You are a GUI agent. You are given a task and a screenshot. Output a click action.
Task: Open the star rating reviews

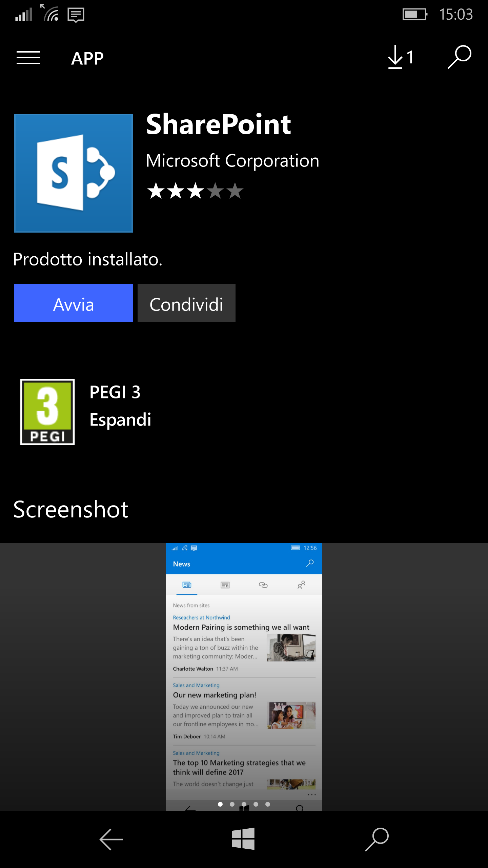click(x=195, y=191)
